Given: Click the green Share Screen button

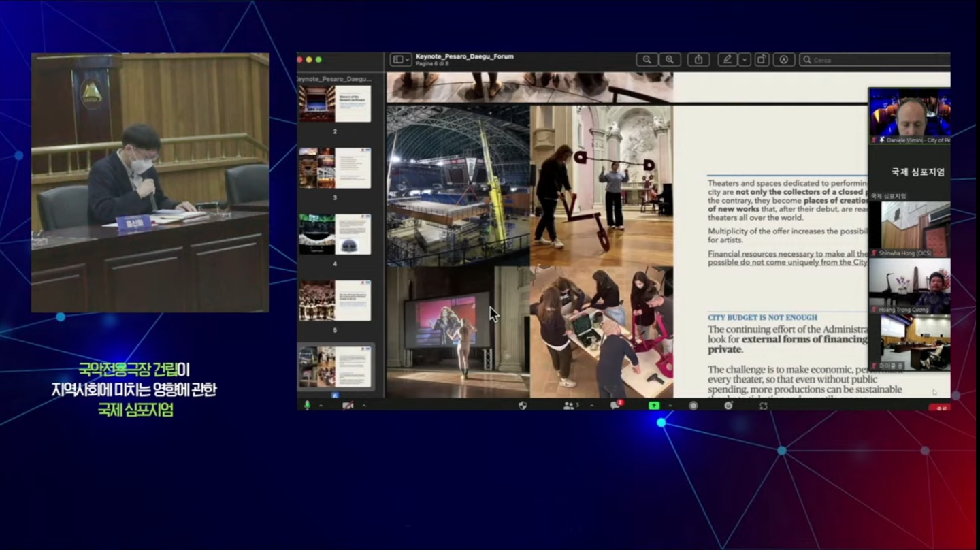Looking at the screenshot, I should pyautogui.click(x=654, y=406).
